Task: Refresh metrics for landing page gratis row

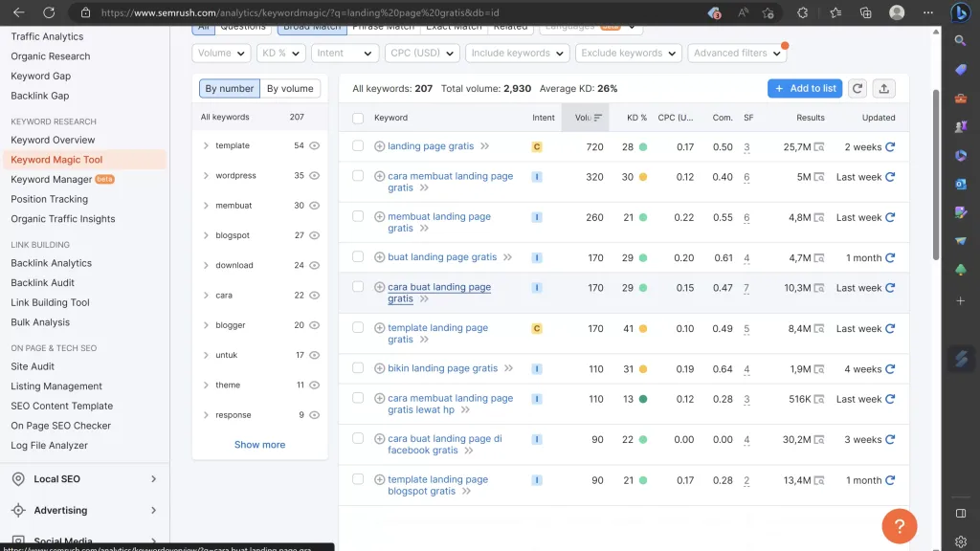Action: 890,146
